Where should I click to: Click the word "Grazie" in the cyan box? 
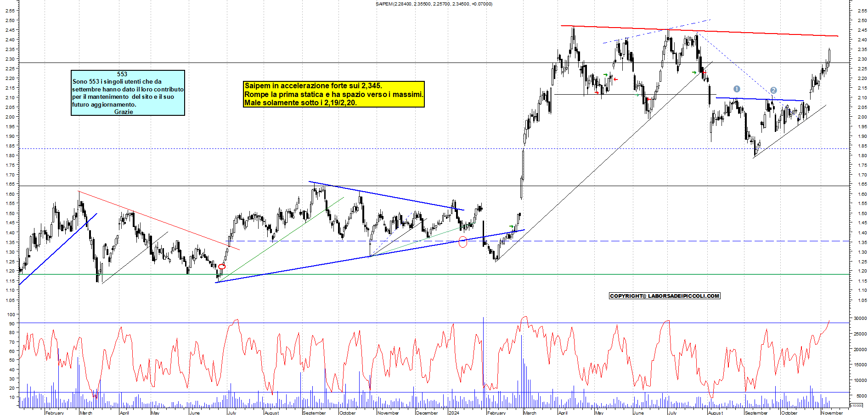pos(124,112)
